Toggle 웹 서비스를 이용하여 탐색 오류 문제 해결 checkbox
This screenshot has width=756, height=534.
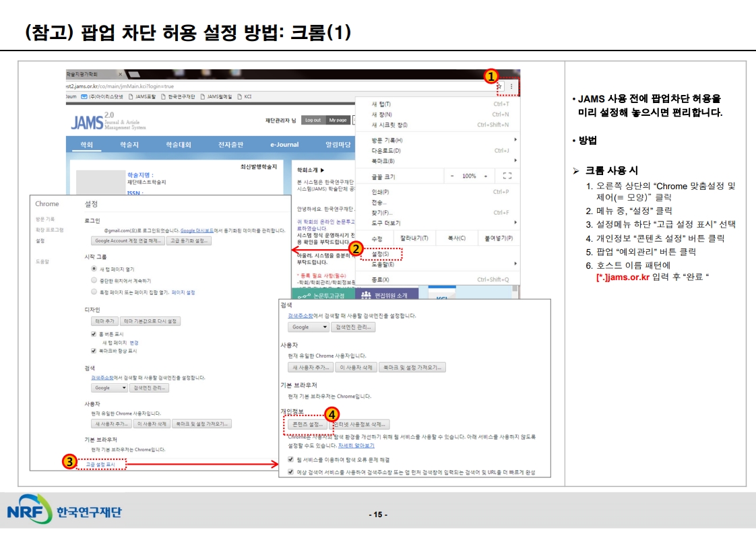290,459
